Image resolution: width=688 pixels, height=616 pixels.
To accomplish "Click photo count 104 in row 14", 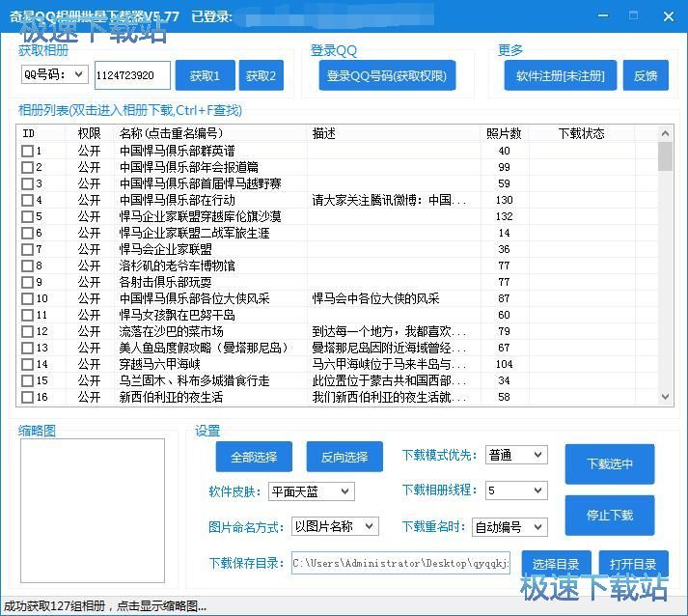I will pos(504,364).
